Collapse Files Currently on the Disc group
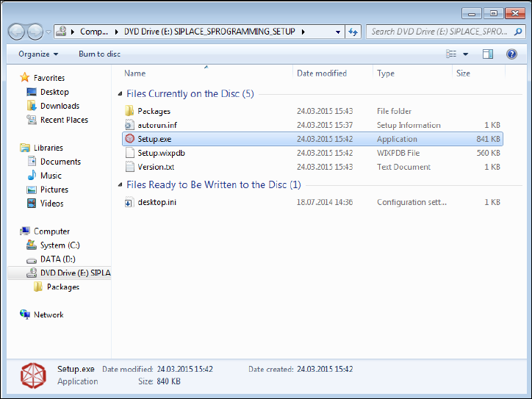The width and height of the screenshot is (532, 399). (x=120, y=93)
